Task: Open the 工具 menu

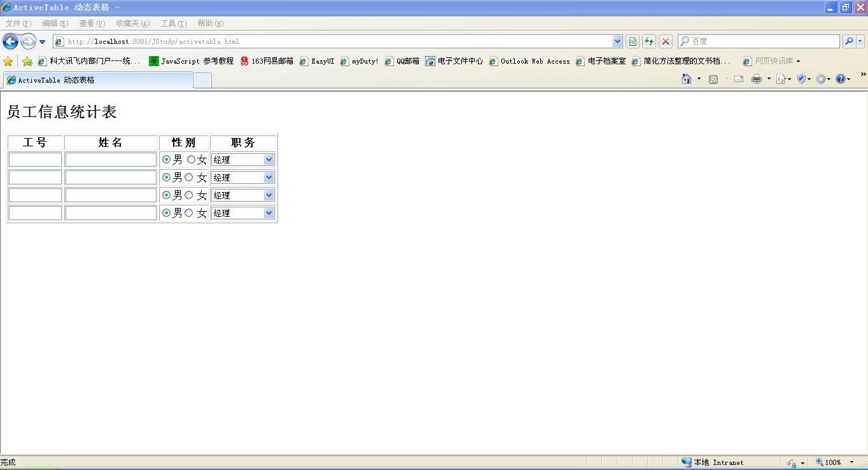Action: (x=174, y=24)
